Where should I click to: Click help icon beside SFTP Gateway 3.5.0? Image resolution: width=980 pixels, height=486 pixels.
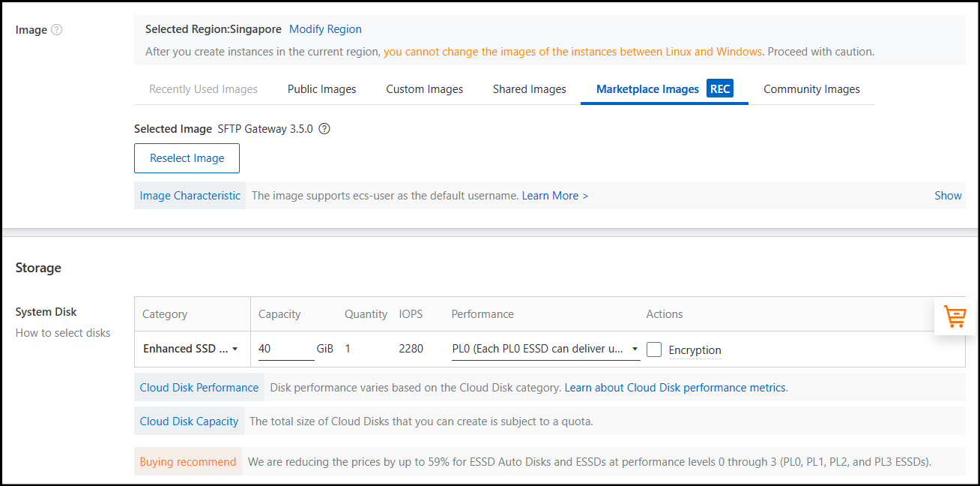(x=324, y=129)
